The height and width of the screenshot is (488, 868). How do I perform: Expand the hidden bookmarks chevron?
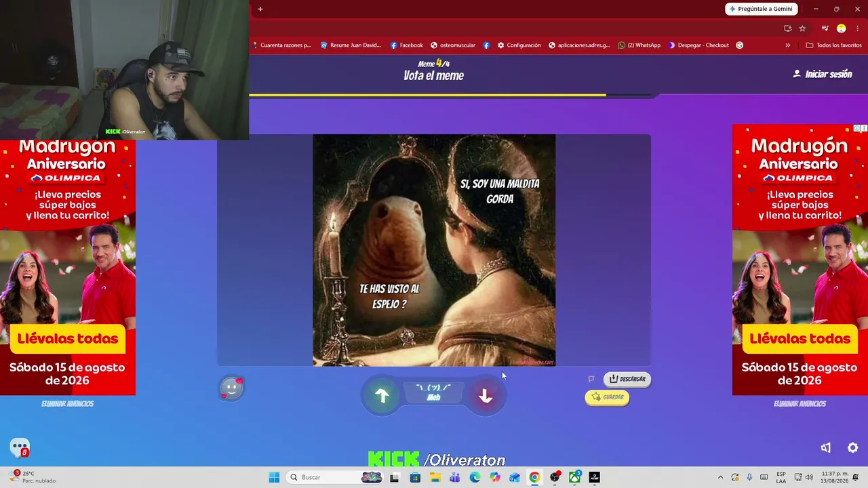click(x=788, y=45)
